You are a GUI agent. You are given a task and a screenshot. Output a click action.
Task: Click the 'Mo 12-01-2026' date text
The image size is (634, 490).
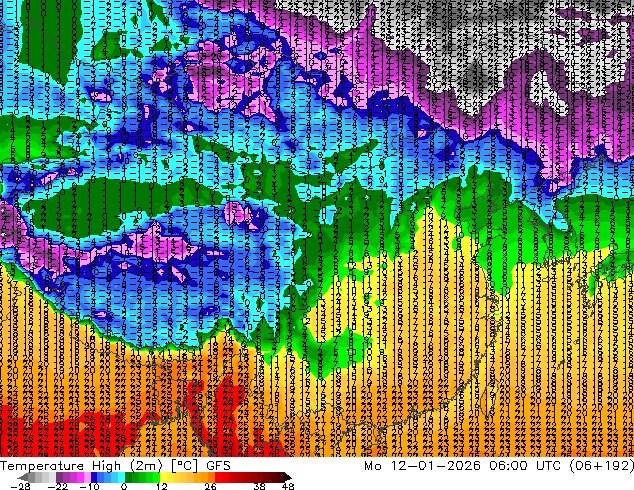[422, 466]
